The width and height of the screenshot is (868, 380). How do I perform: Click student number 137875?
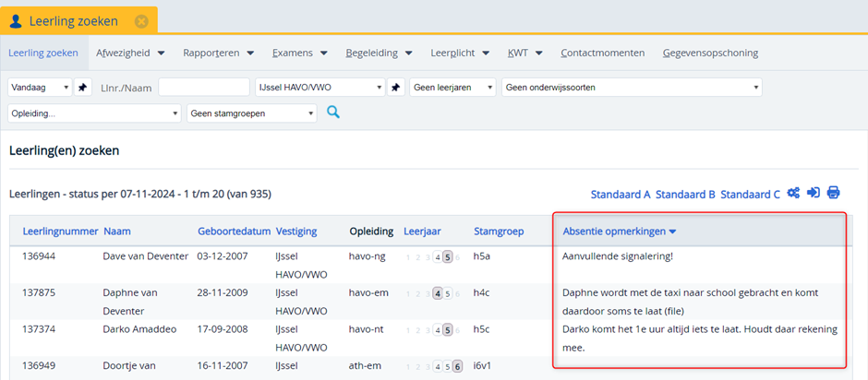point(39,292)
